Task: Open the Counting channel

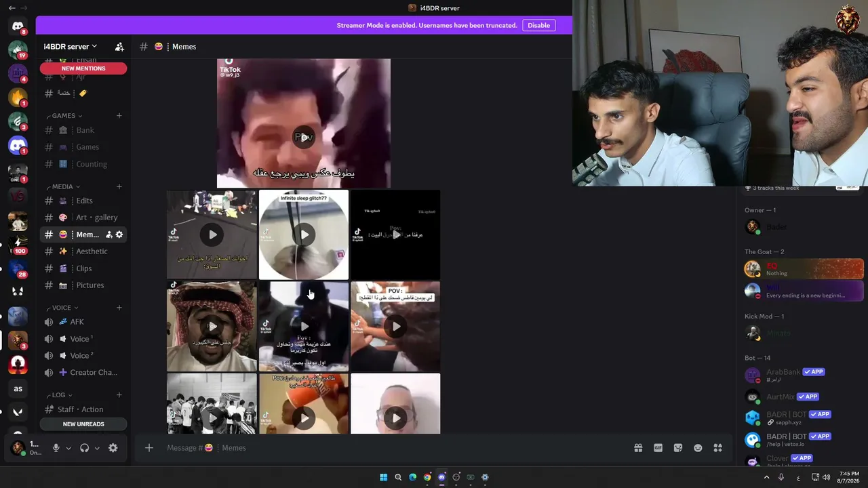Action: (x=83, y=164)
